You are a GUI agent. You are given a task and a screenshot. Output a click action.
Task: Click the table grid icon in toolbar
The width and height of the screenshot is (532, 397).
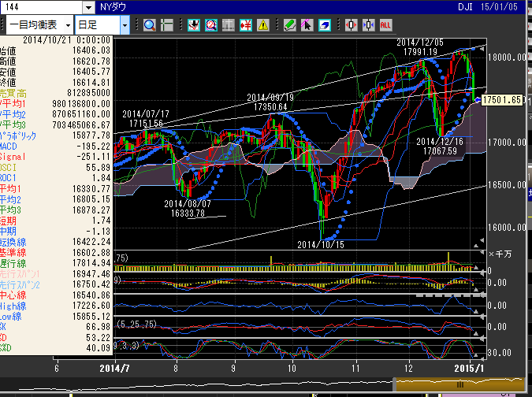(x=228, y=25)
